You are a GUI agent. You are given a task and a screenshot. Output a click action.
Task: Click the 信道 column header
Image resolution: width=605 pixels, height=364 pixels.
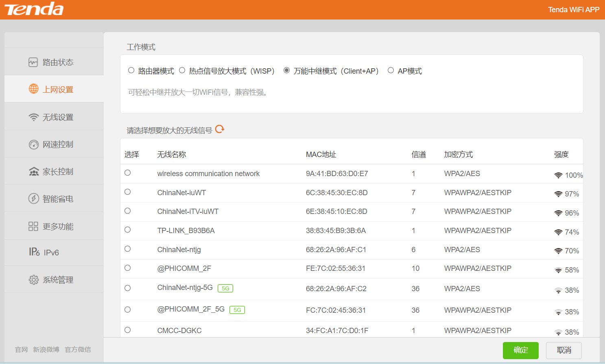point(419,155)
